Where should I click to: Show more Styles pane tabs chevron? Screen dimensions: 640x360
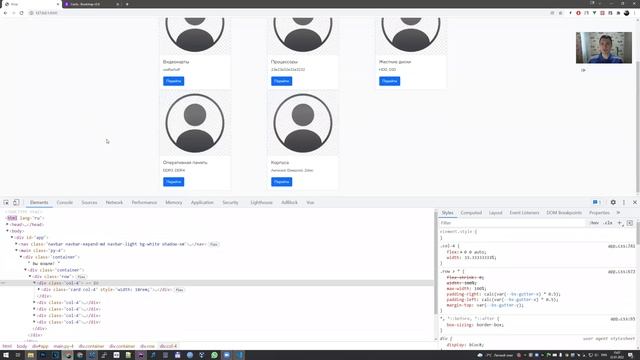click(x=618, y=213)
